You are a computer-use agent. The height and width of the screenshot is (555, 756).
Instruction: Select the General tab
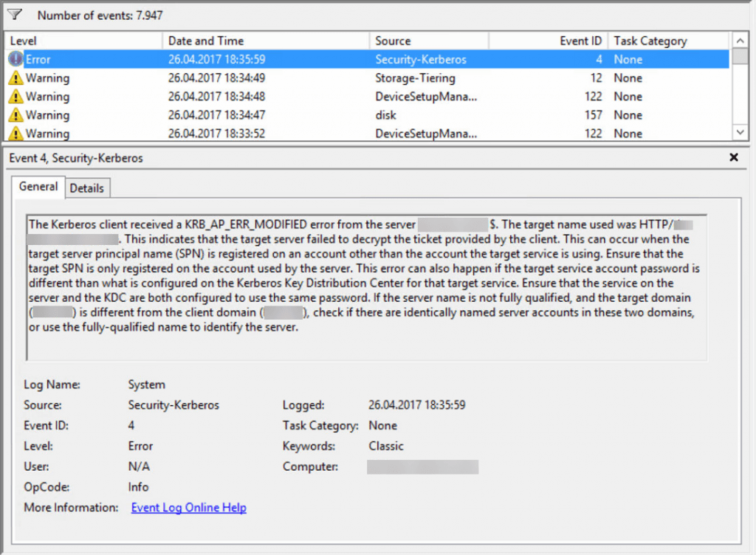tap(38, 187)
